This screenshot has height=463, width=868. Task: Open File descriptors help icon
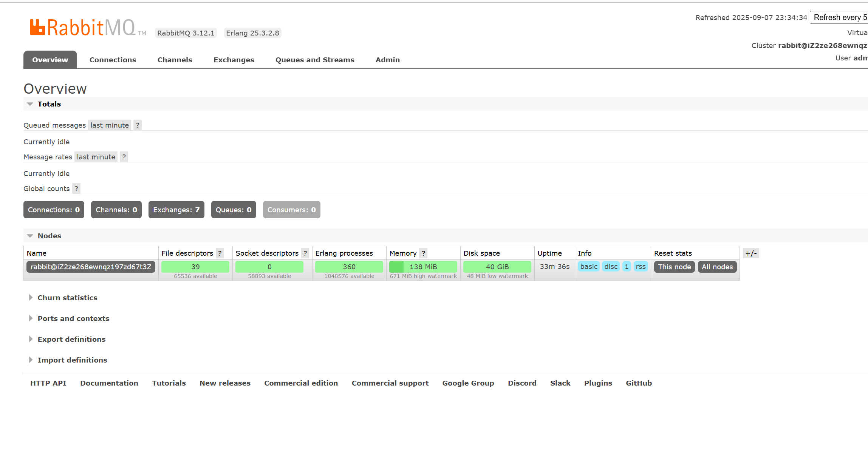220,253
